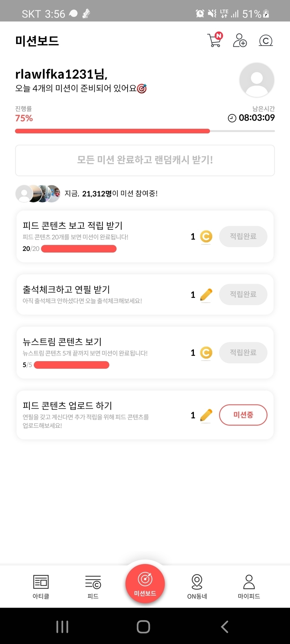This screenshot has height=644, width=290.
Task: Switch to the 피드 tab
Action: coord(93,586)
